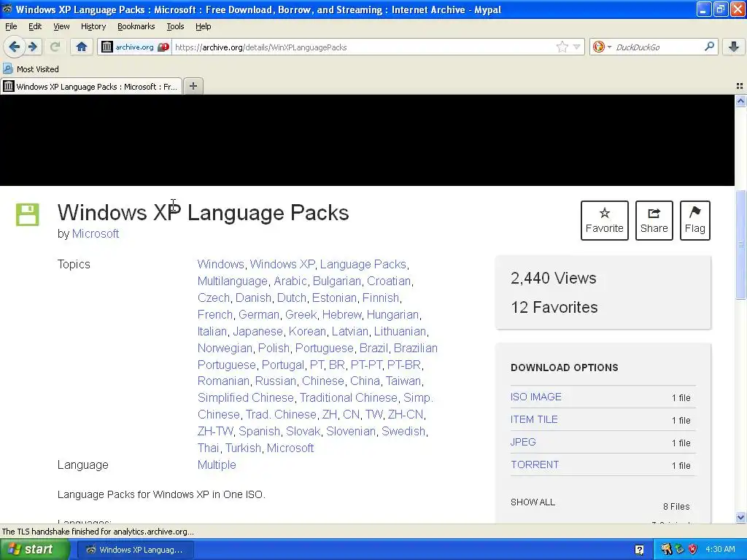Image resolution: width=747 pixels, height=560 pixels.
Task: Click the vertical scrollbar thumb
Action: (x=740, y=244)
